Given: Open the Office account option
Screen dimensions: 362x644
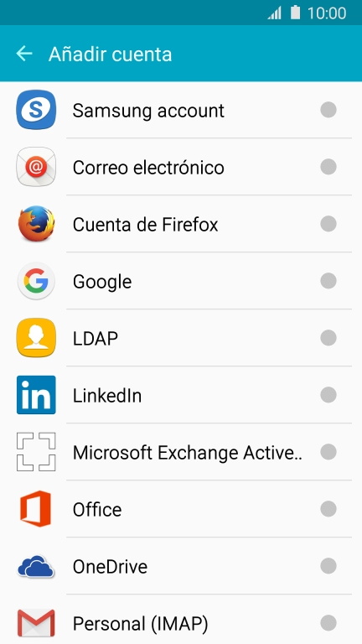Looking at the screenshot, I should [x=181, y=509].
